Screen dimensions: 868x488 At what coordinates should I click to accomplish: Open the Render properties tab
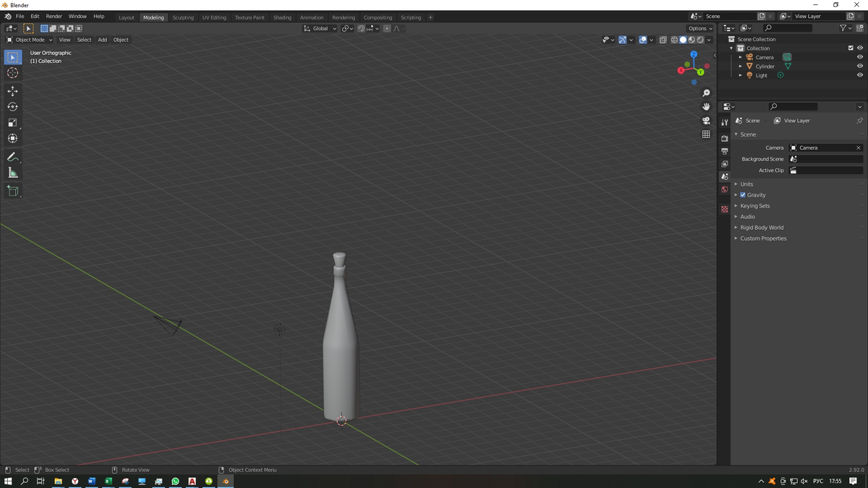click(724, 138)
